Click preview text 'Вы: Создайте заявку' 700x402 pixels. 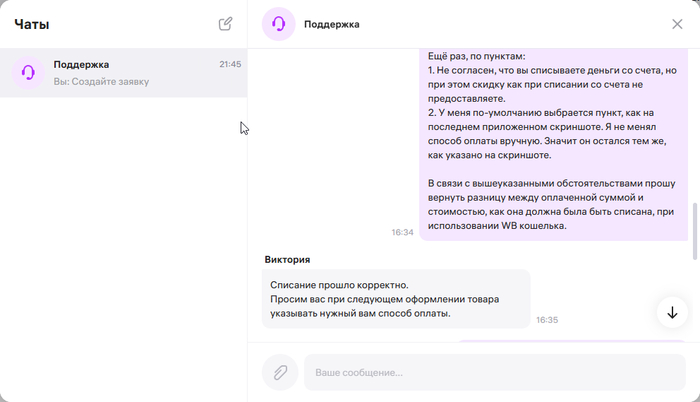click(x=101, y=81)
